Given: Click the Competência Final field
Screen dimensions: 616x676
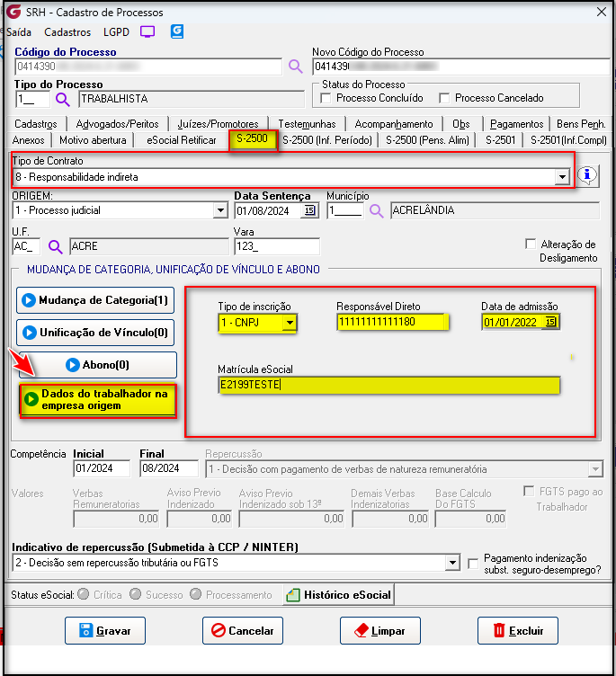Looking at the screenshot, I should pos(169,468).
